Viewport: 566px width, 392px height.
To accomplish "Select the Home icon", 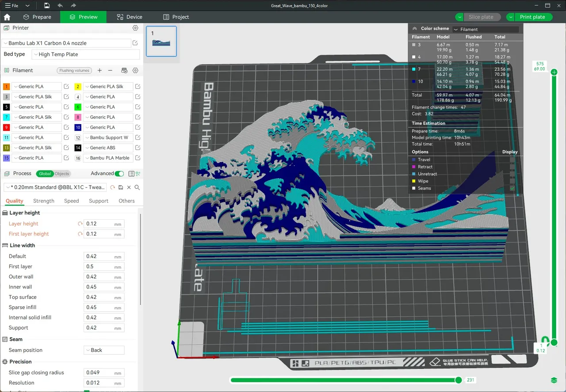I will (x=7, y=17).
